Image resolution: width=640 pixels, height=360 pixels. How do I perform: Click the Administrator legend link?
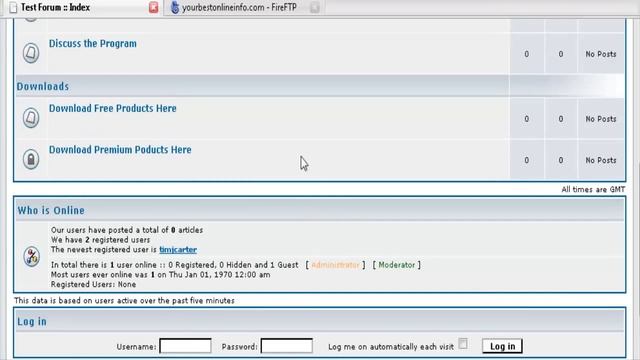point(335,265)
